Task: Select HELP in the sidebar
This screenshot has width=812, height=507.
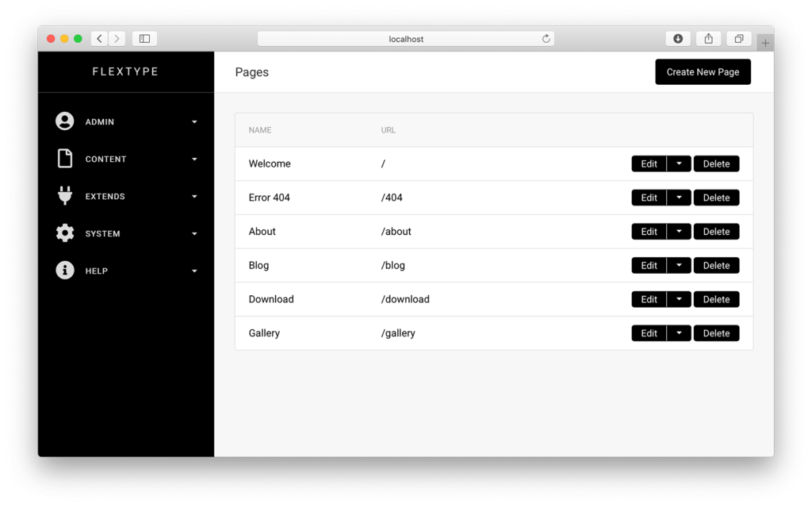Action: point(96,271)
